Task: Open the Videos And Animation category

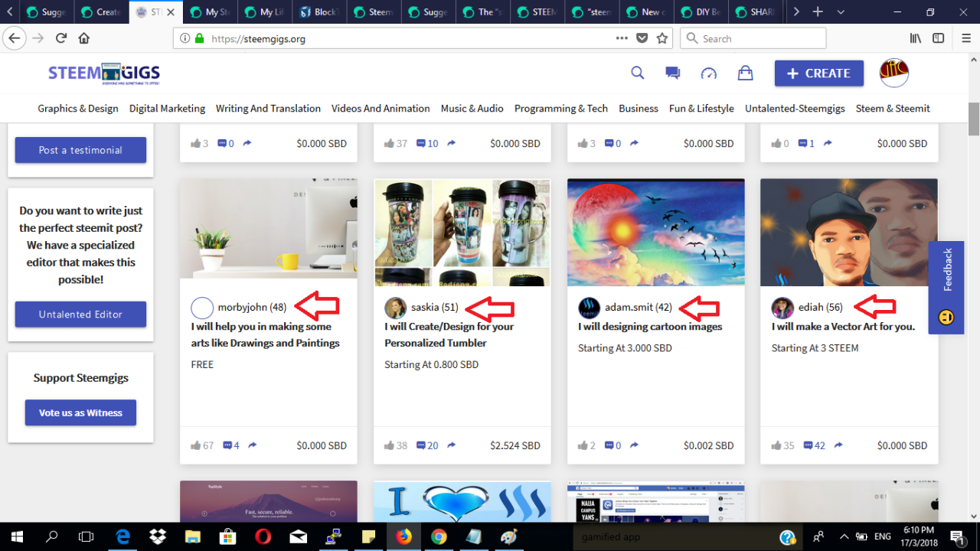Action: [381, 109]
